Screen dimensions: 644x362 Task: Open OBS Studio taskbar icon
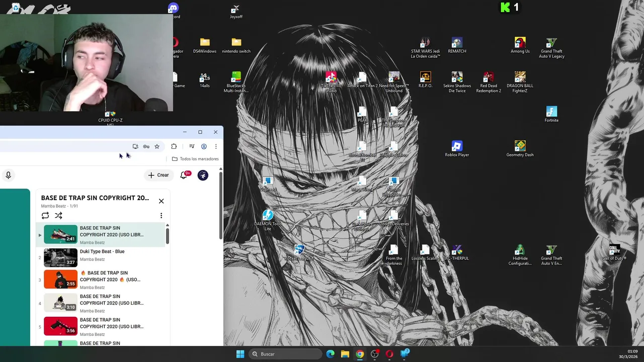click(x=374, y=354)
